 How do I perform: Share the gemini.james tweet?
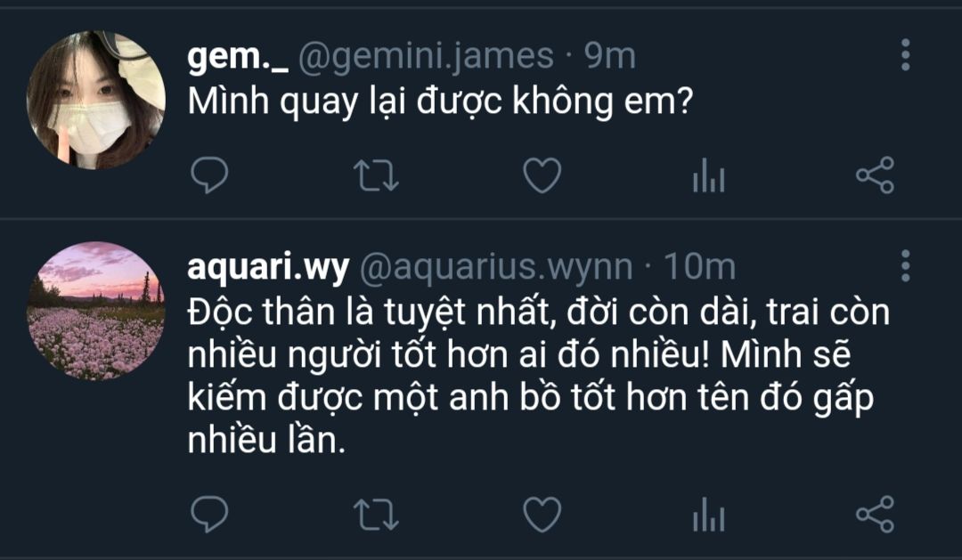point(875,174)
